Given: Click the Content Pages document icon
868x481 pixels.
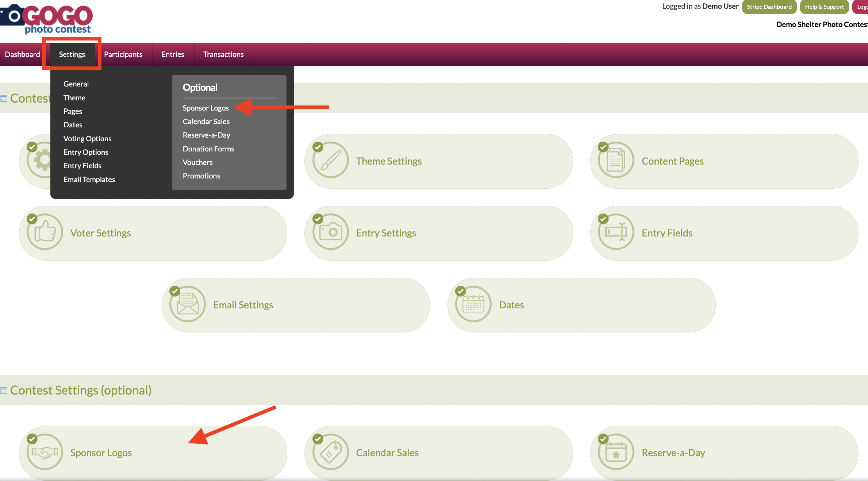Looking at the screenshot, I should pyautogui.click(x=616, y=160).
